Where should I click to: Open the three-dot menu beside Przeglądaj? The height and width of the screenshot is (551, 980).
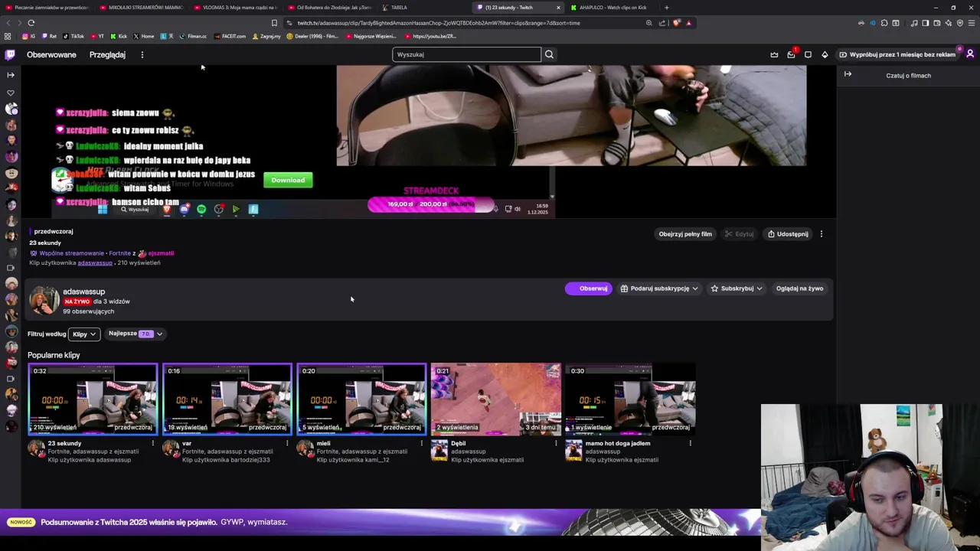tap(142, 54)
